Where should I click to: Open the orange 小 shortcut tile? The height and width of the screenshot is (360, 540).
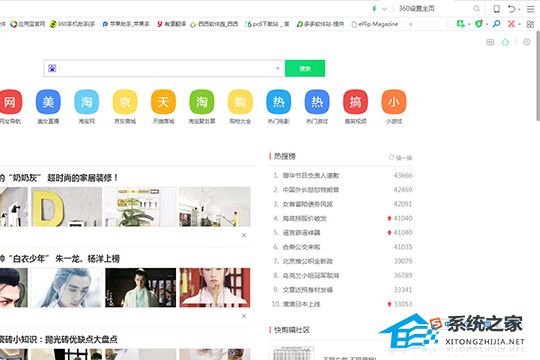[394, 102]
